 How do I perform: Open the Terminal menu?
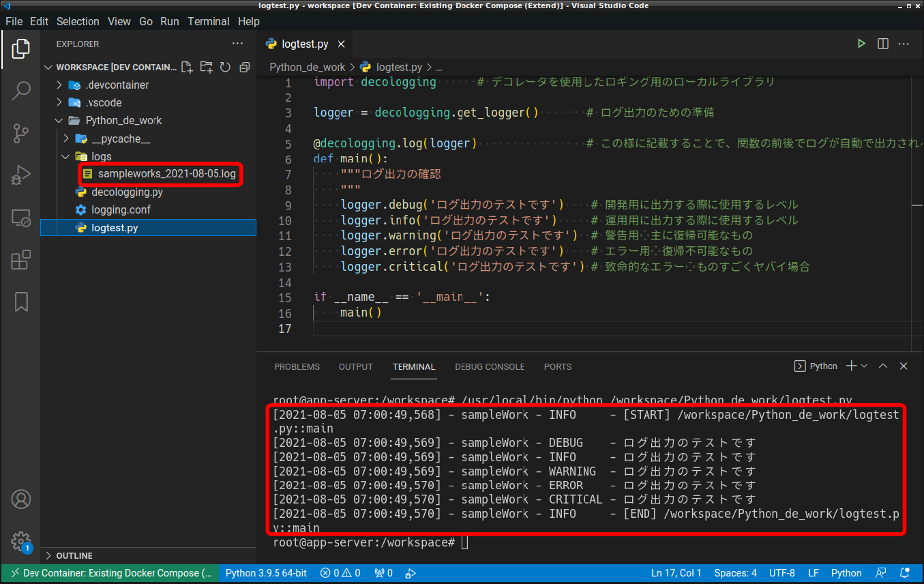(x=208, y=21)
